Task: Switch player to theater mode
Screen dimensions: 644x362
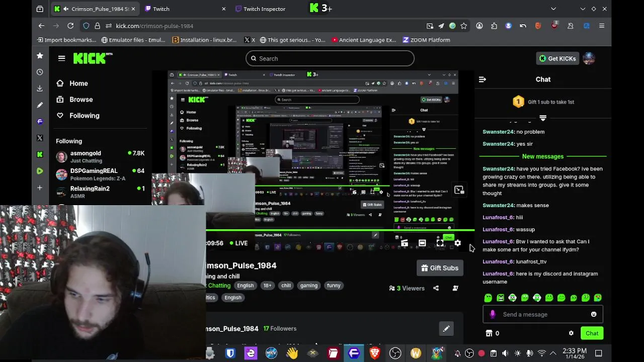Action: [x=422, y=243]
